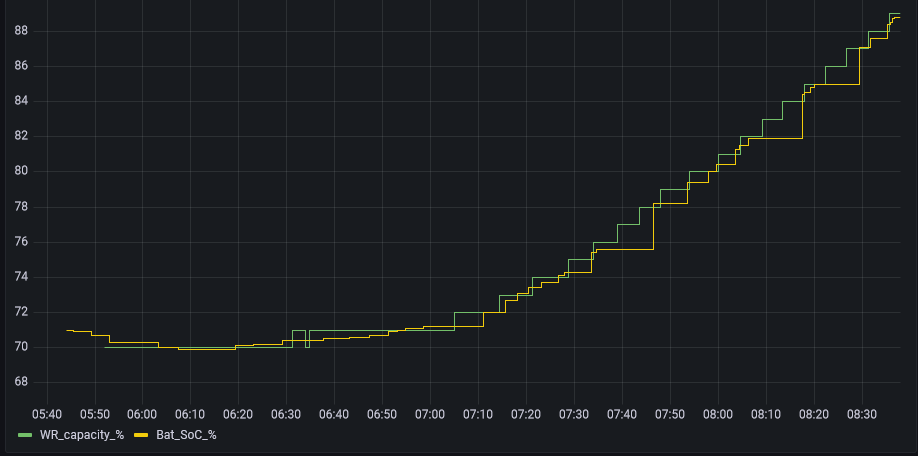Click the 08:10 time axis label

point(766,414)
